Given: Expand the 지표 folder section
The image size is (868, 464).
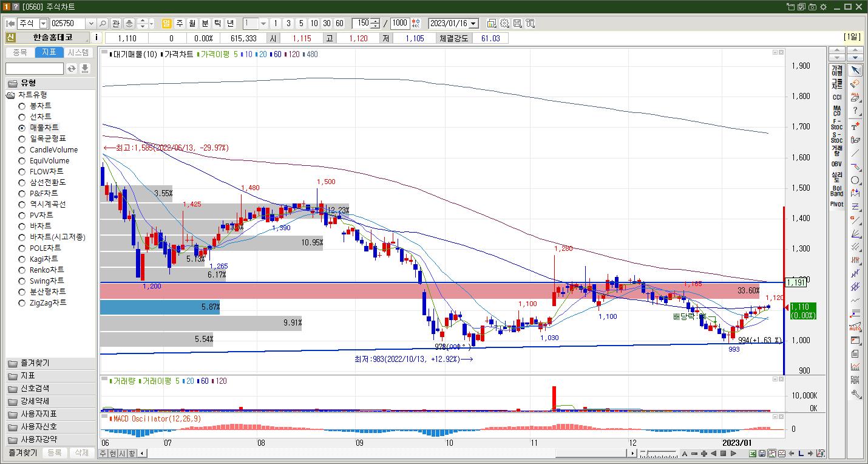Looking at the screenshot, I should coord(51,376).
